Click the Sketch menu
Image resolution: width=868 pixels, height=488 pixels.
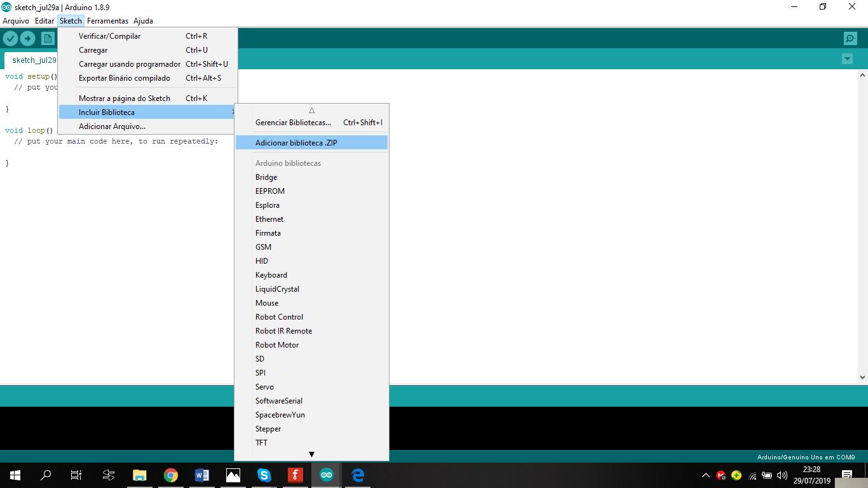tap(71, 21)
